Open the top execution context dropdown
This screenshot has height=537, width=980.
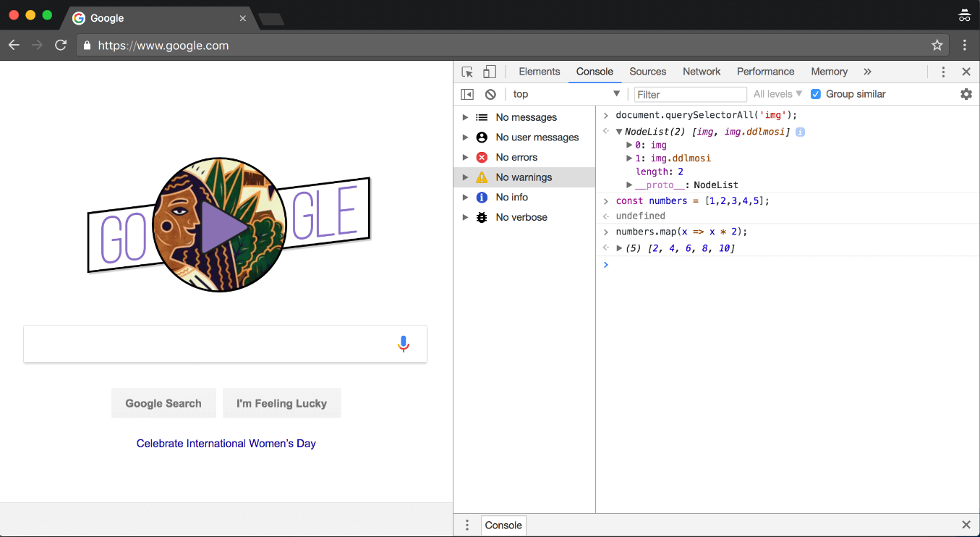point(566,94)
